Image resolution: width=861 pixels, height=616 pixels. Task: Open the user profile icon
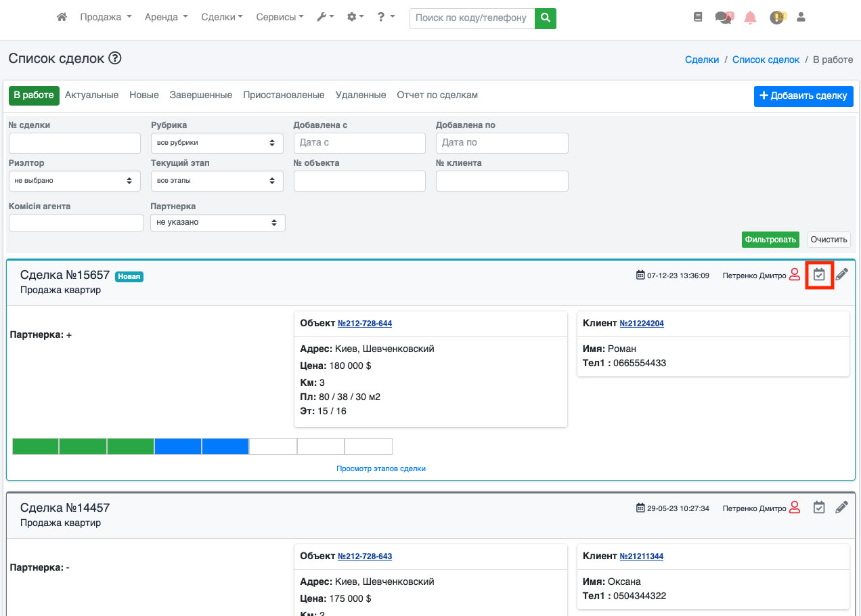(801, 18)
